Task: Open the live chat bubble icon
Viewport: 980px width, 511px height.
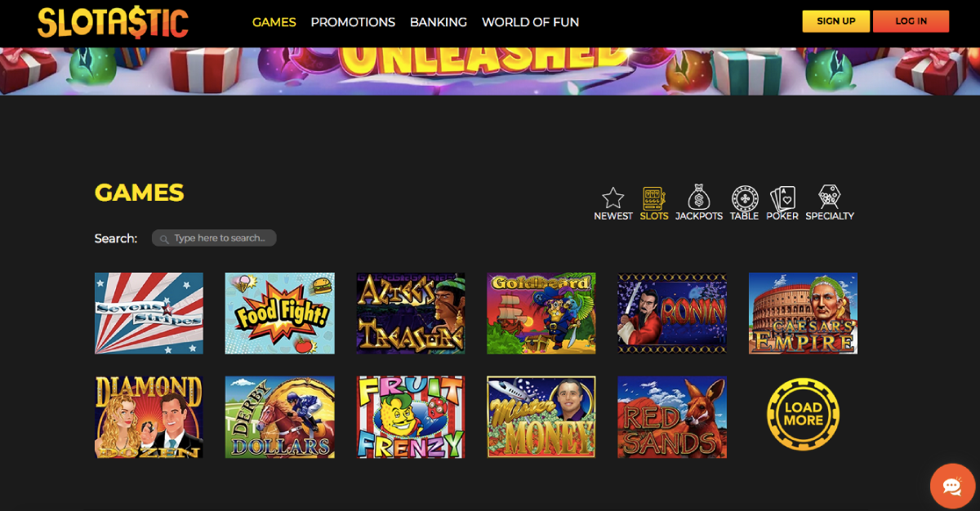Action: click(952, 487)
